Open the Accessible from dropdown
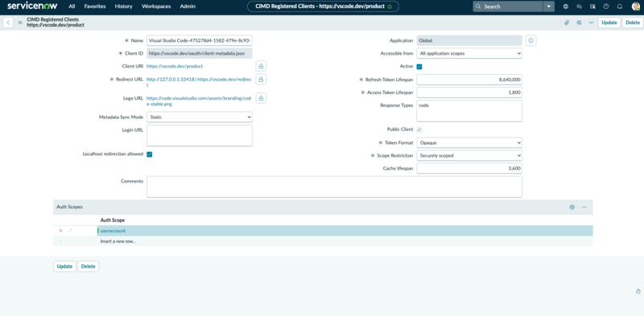This screenshot has height=316, width=644. coord(469,53)
